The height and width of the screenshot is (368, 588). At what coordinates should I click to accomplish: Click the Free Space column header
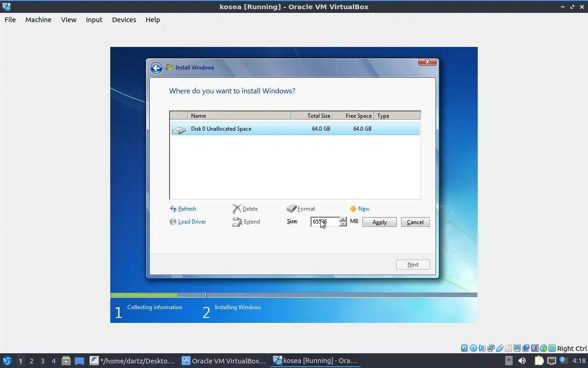coord(353,115)
